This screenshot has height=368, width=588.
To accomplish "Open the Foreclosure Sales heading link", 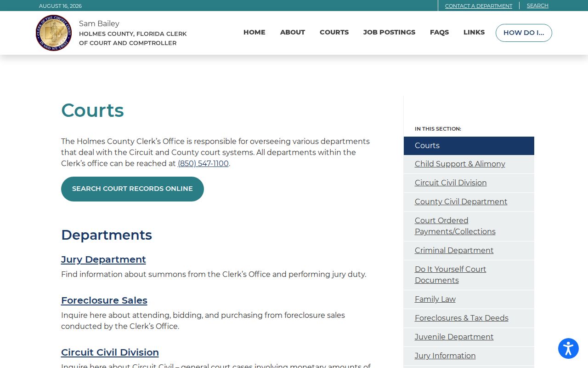I will pos(104,300).
